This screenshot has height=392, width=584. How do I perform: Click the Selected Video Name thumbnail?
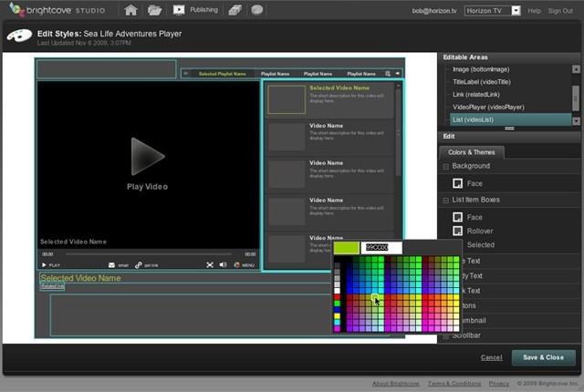(287, 99)
